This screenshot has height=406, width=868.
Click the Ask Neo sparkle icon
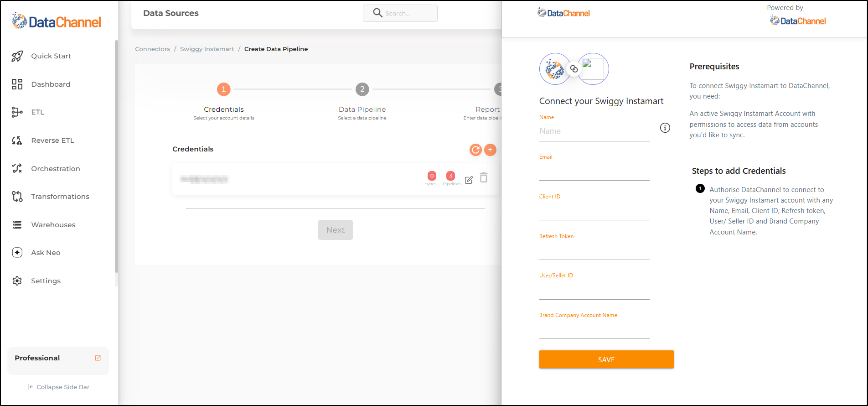17,253
